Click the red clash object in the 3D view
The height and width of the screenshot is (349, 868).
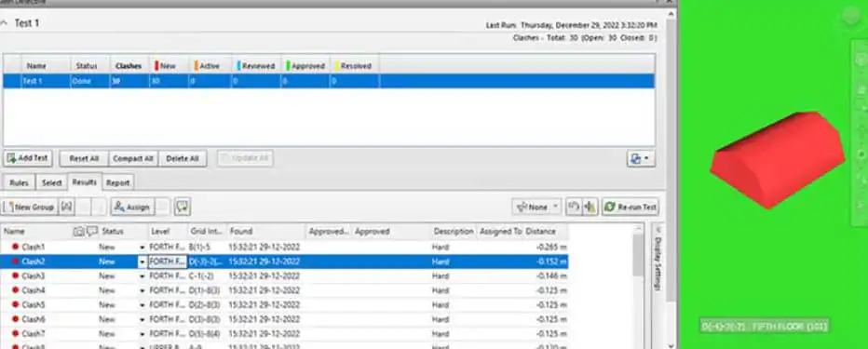pos(778,160)
